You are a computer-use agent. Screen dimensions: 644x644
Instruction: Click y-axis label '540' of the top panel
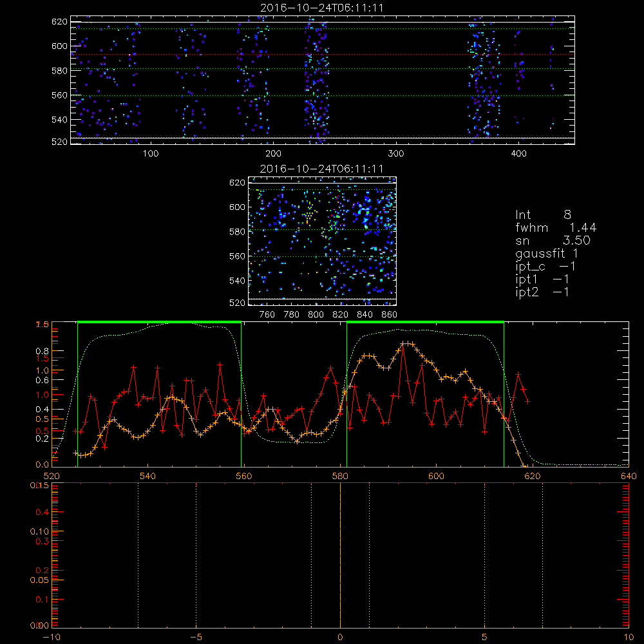pos(59,120)
